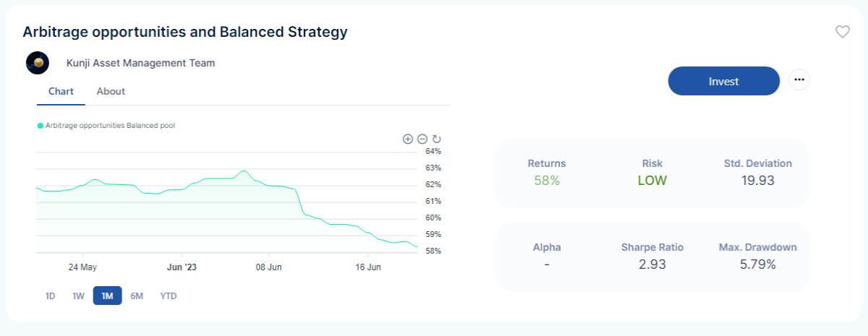Switch to the About tab
868x336 pixels.
(x=111, y=91)
